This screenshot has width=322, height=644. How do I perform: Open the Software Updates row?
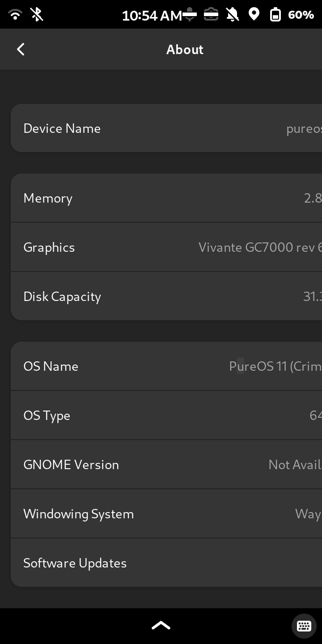[166, 563]
